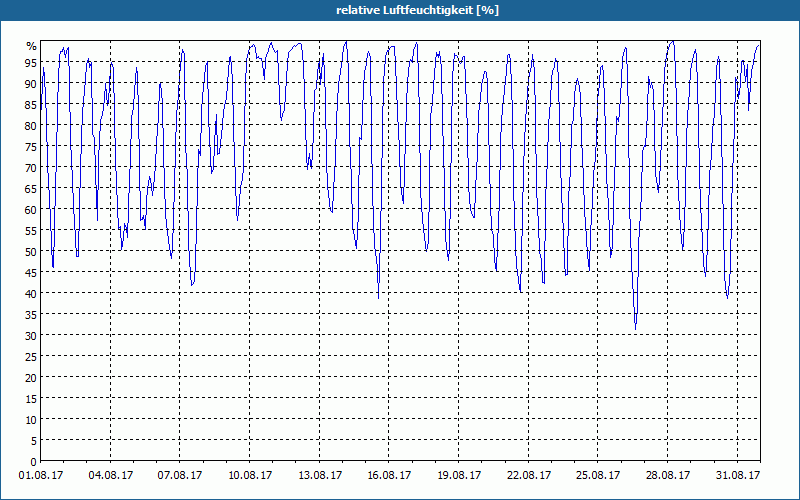Click the x-axis date label 13.08.17
Viewport: 800px width, 500px height.
click(x=319, y=476)
